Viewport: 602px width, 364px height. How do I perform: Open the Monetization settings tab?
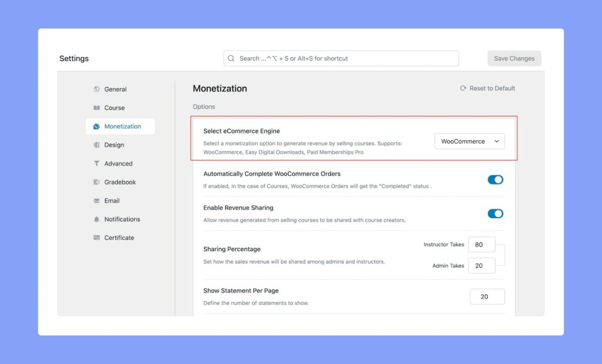tap(122, 126)
